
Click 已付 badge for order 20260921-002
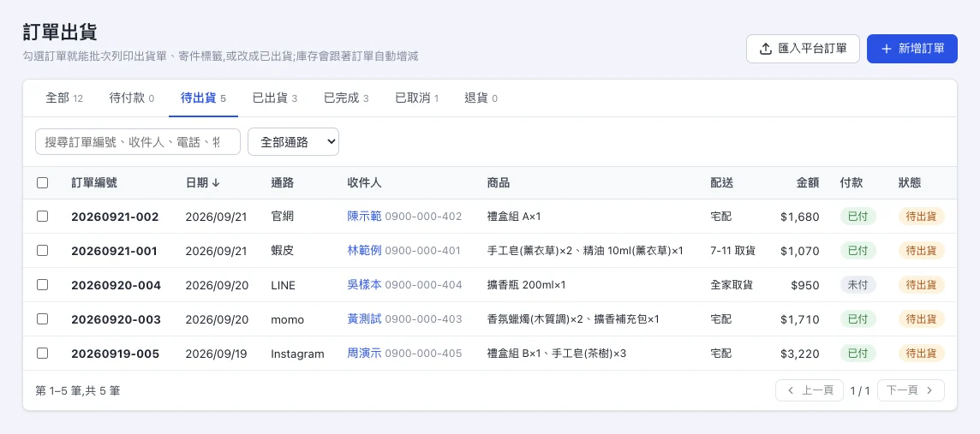858,216
